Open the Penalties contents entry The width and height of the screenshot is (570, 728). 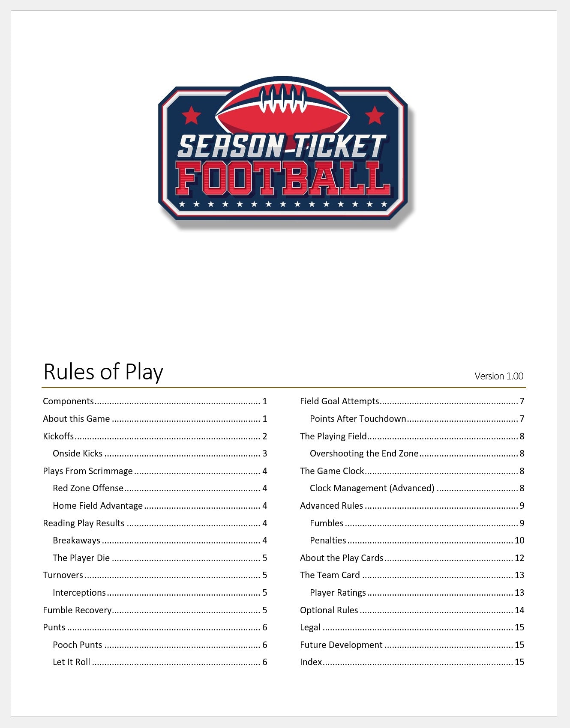click(x=328, y=540)
